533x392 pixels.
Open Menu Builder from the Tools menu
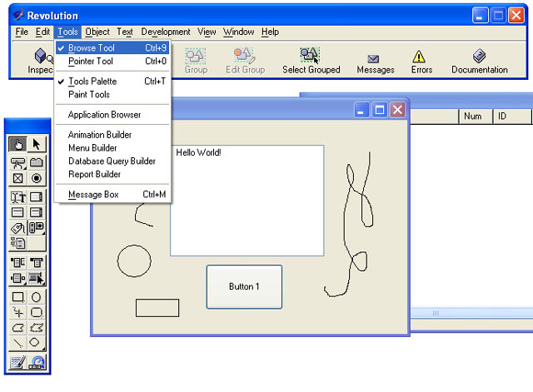[x=112, y=148]
